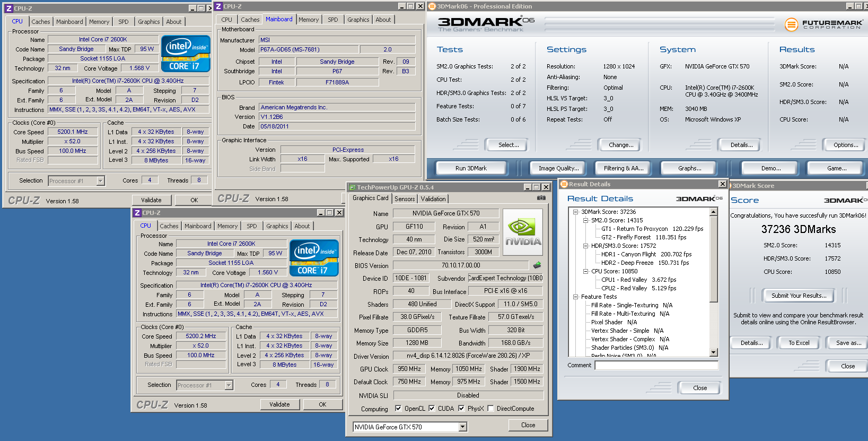Click the Intel Core i7 logo in top-left CPU-Z
The width and height of the screenshot is (868, 441).
186,54
